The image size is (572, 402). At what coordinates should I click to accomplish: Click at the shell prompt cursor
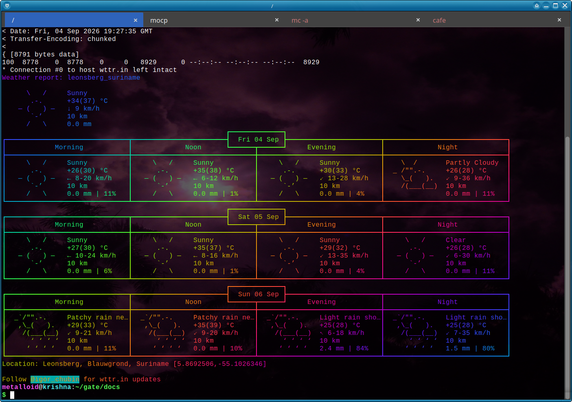click(12, 395)
